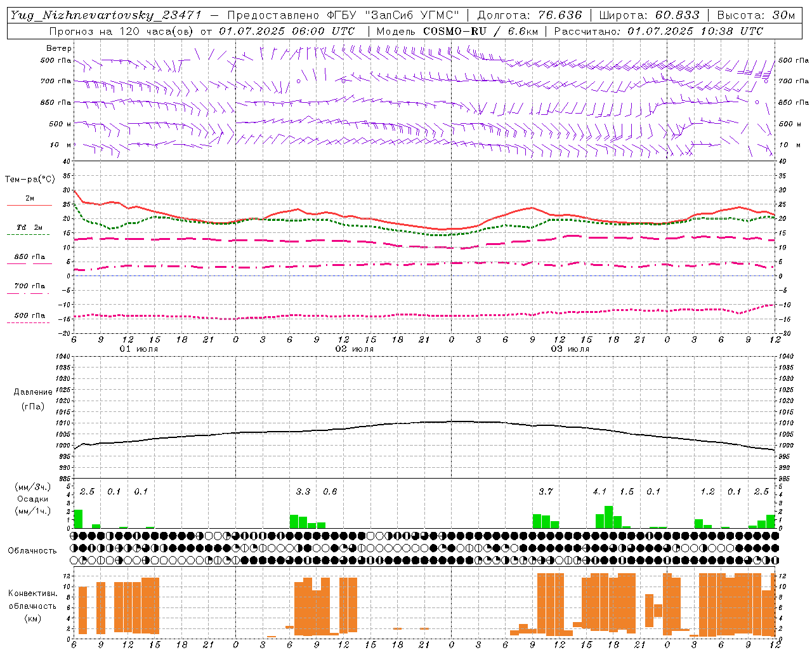Click the 'Осадки' precipitation panel label
Screen dimensions: 812x650
33,499
